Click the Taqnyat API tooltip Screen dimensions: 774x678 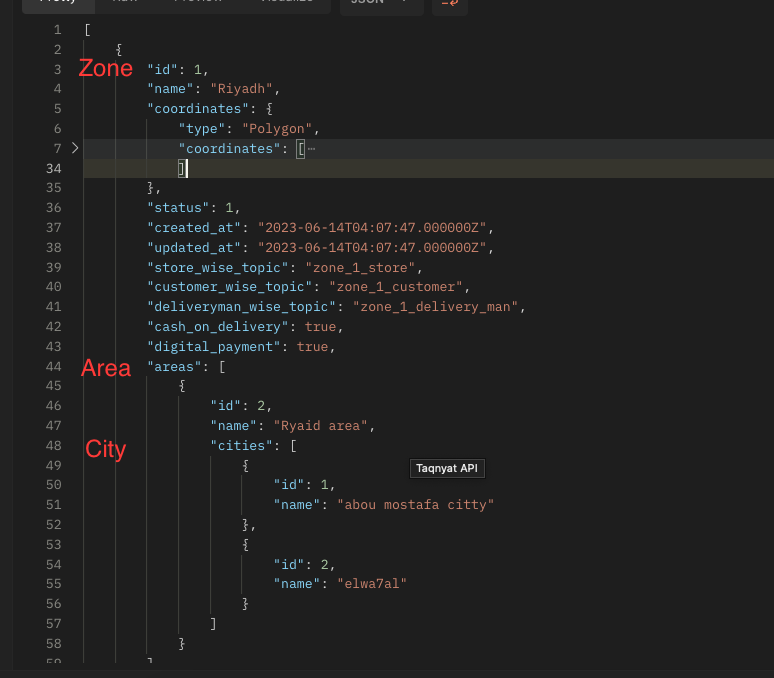[x=447, y=468]
